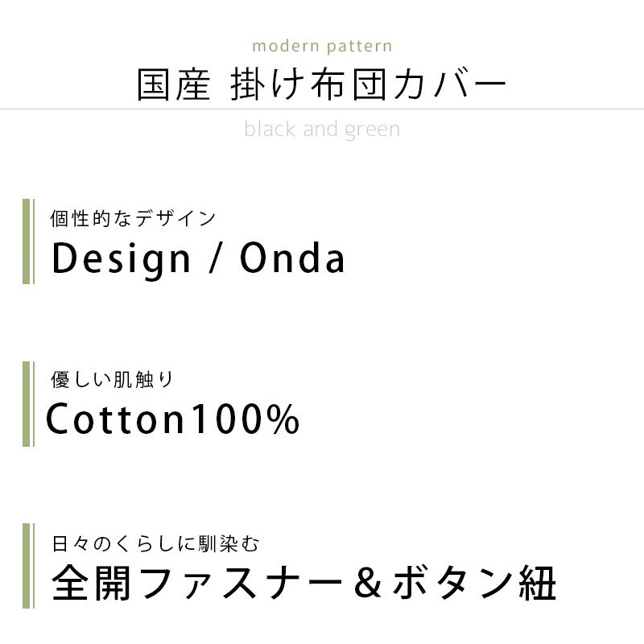
Task: Select the 優しい肌触り subtitle text
Action: point(113,379)
